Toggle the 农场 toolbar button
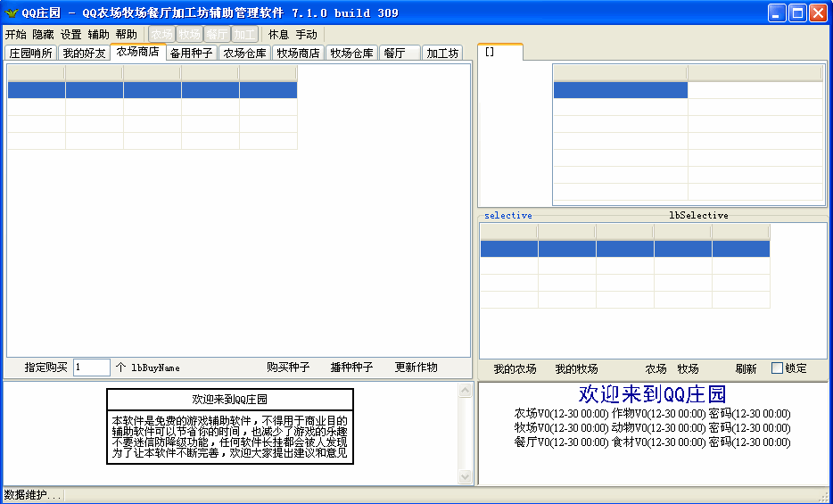The image size is (833, 504). 161,35
